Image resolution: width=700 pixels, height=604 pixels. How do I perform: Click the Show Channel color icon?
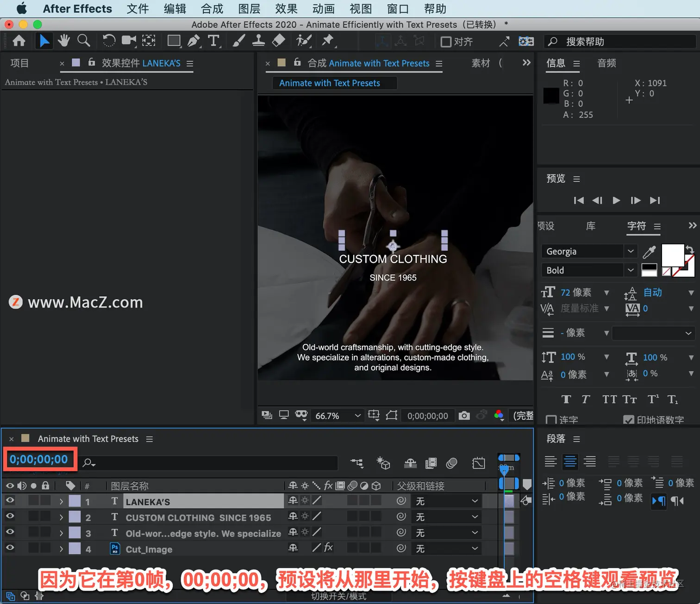pos(499,415)
